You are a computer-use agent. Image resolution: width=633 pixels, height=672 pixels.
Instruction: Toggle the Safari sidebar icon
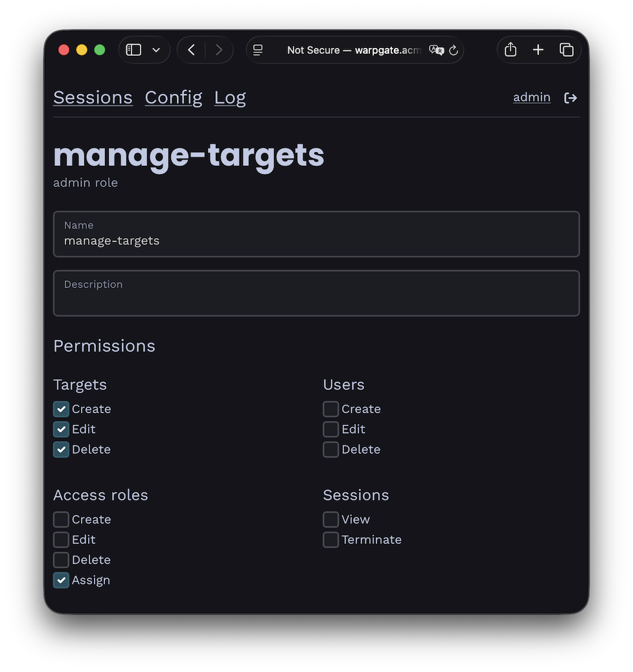coord(133,50)
